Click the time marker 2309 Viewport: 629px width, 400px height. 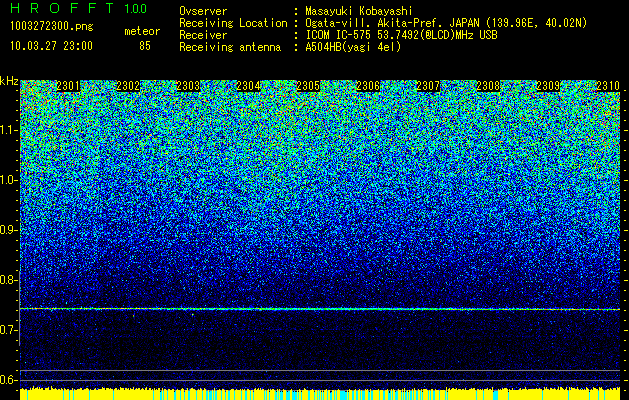pyautogui.click(x=548, y=86)
